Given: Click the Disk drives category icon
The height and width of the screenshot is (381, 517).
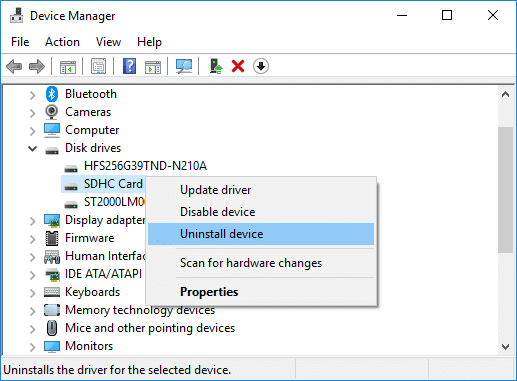Looking at the screenshot, I should pos(52,150).
